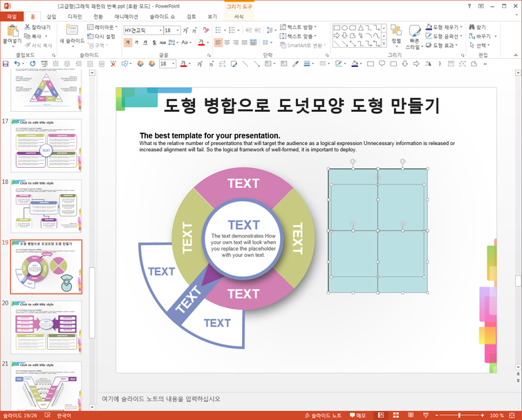Image resolution: width=522 pixels, height=420 pixels.
Task: Click 잘라내기 cut button
Action: [x=37, y=27]
